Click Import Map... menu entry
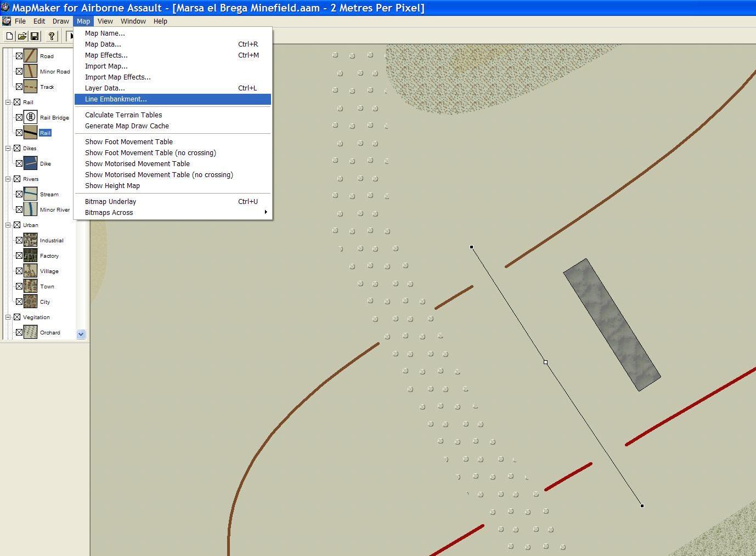756x556 pixels. click(173, 66)
